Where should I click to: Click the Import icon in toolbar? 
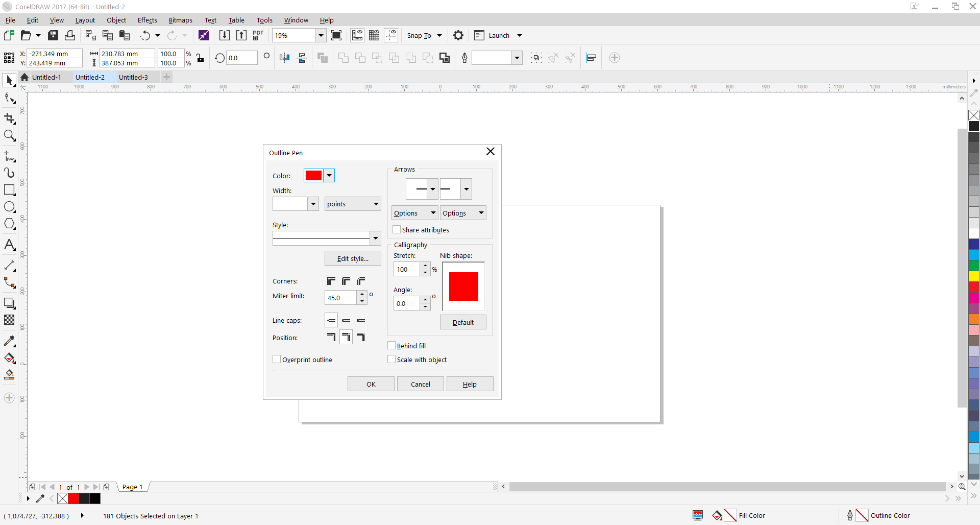coord(224,35)
